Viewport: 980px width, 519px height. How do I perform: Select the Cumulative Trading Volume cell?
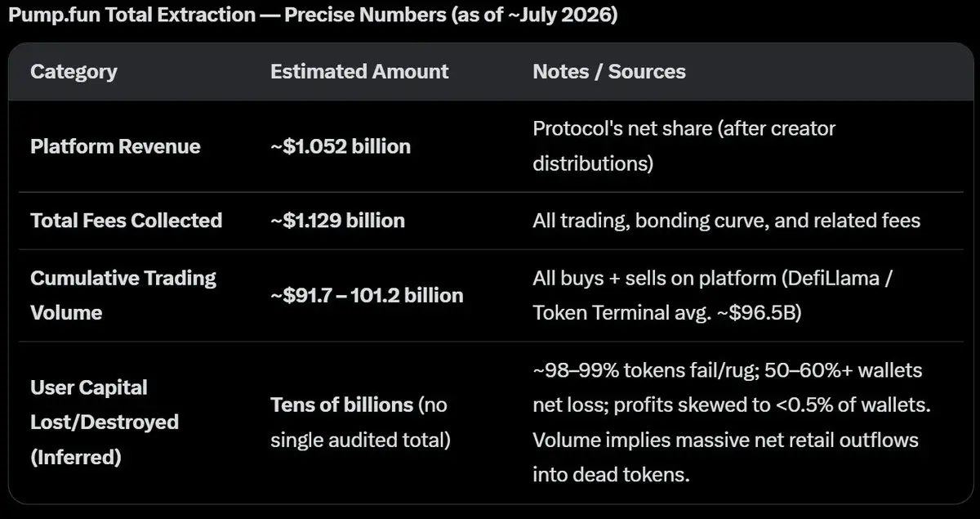pos(123,295)
